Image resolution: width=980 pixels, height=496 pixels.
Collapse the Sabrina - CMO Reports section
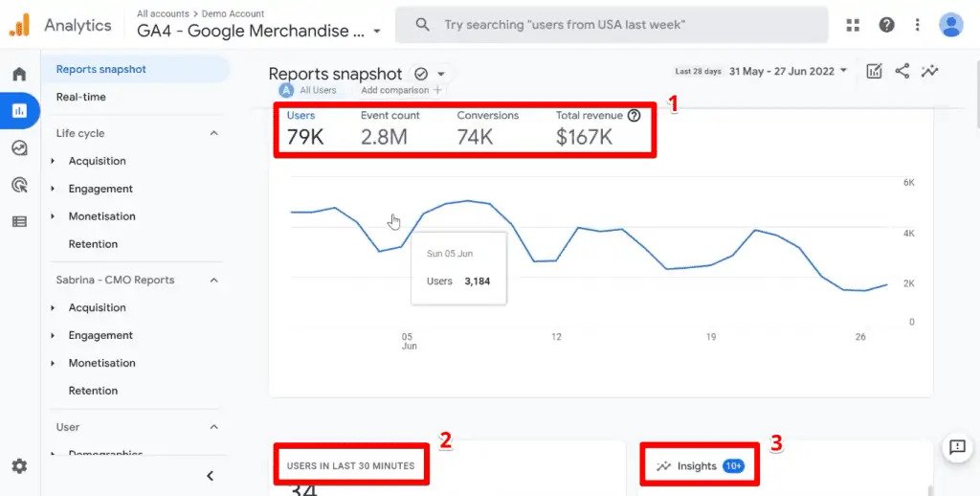pos(213,281)
